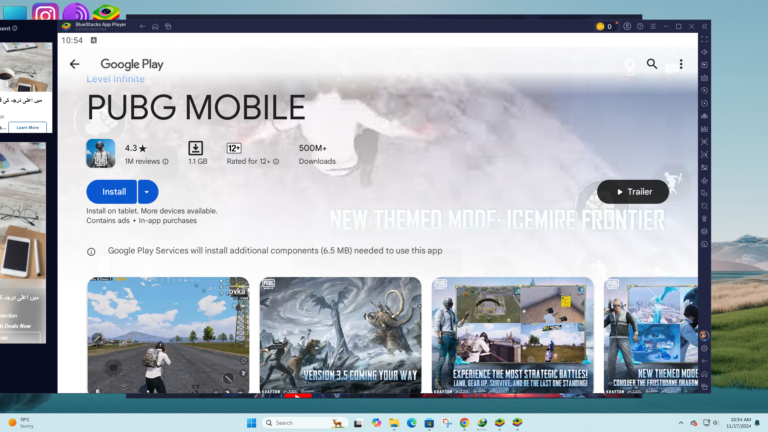The image size is (768, 432).
Task: Open BlueStacks sidebar settings gear
Action: coord(704,348)
